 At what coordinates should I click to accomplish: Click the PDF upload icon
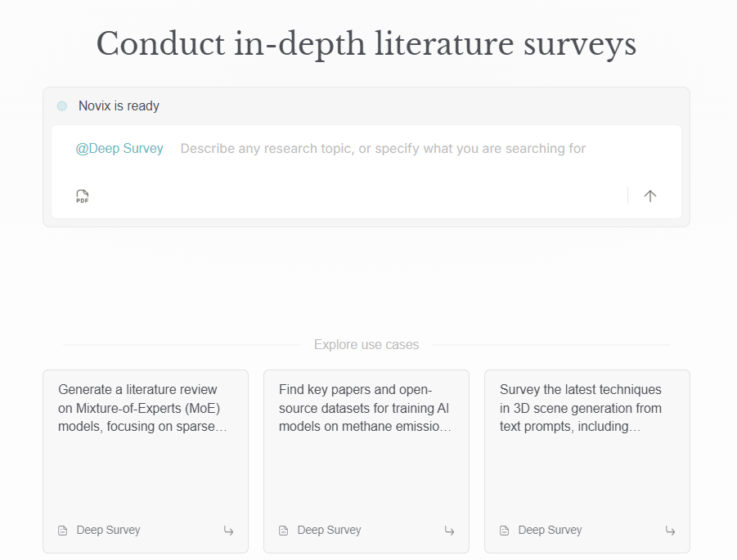(x=82, y=196)
